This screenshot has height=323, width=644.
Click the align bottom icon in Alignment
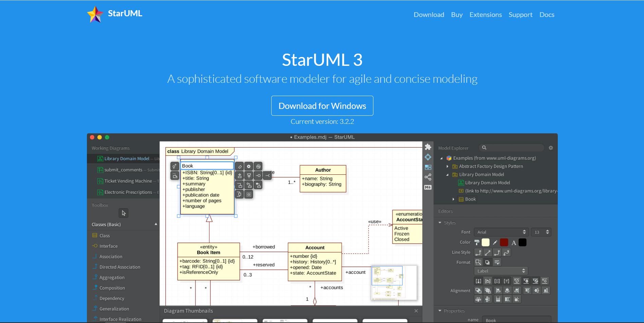[546, 290]
